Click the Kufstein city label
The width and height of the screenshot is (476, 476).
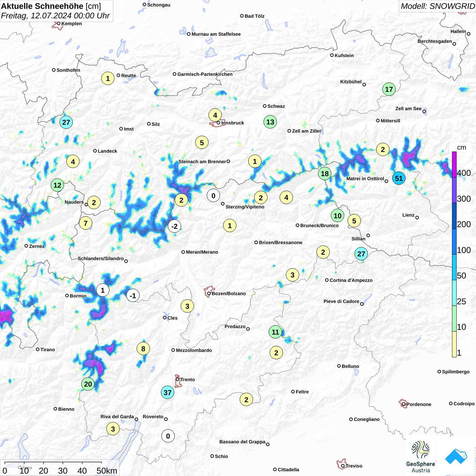(x=344, y=55)
